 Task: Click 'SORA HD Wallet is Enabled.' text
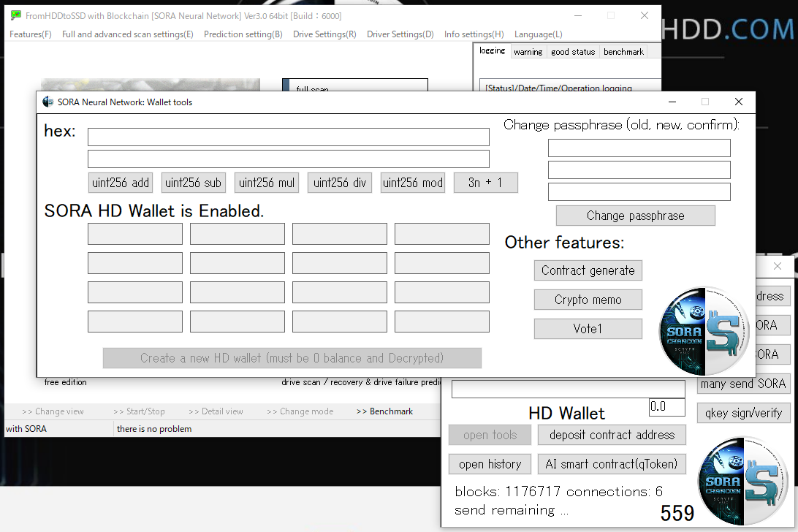click(x=154, y=210)
